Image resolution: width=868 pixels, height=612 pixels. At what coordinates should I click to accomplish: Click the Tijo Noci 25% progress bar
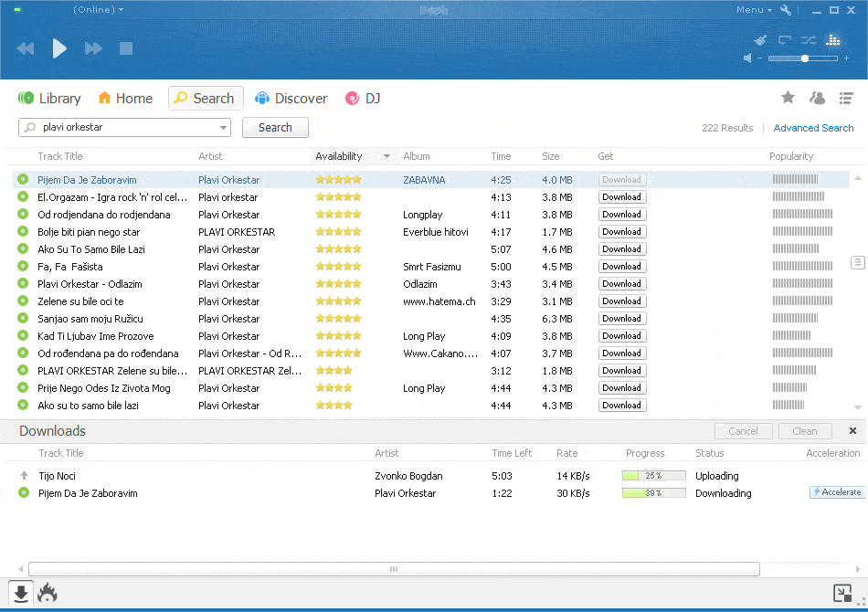coord(654,475)
